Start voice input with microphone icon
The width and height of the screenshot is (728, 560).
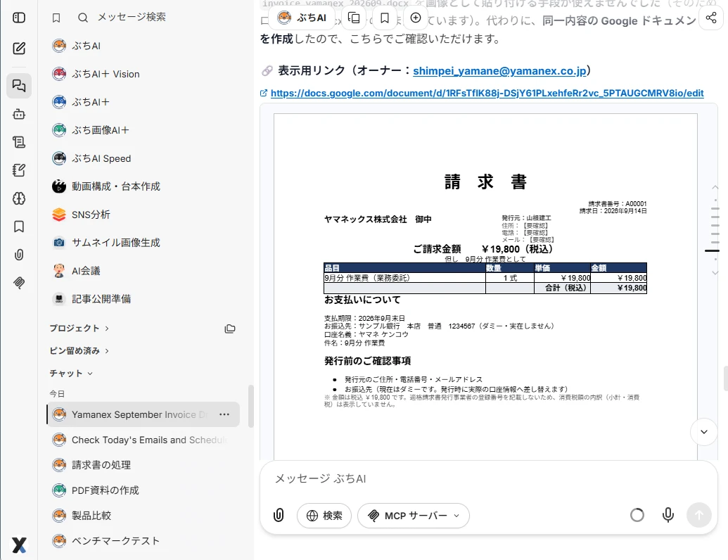pyautogui.click(x=668, y=515)
